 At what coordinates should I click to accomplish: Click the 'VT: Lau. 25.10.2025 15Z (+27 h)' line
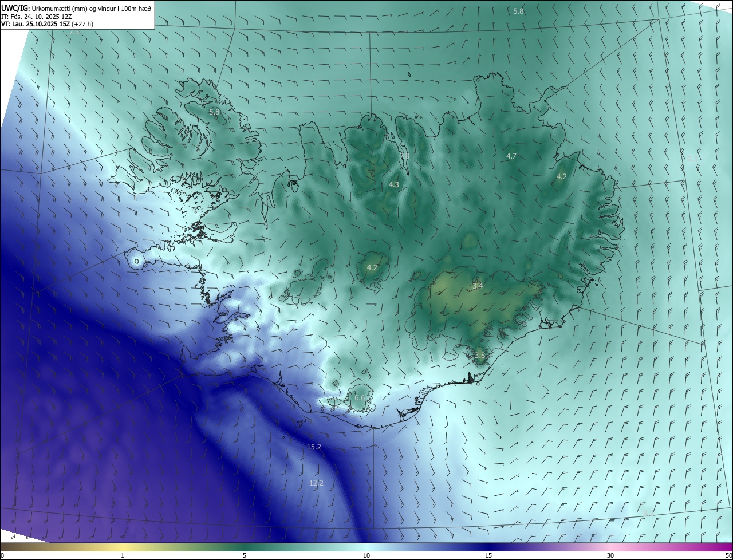(47, 24)
